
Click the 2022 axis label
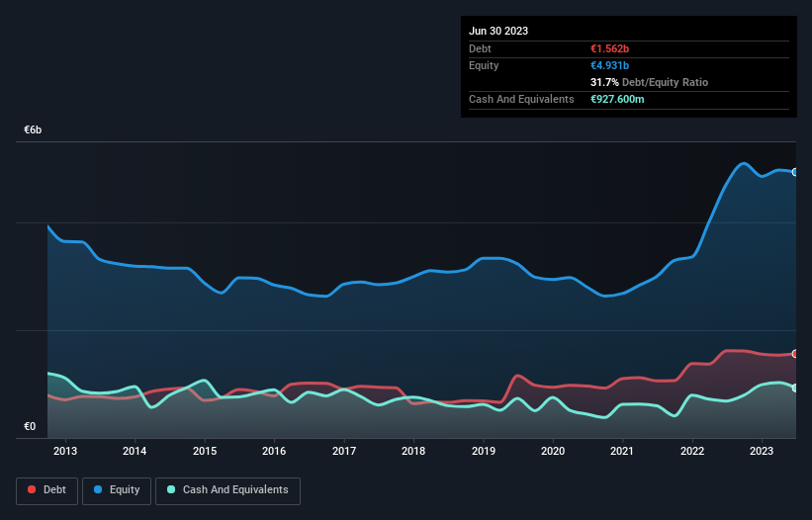tap(692, 451)
